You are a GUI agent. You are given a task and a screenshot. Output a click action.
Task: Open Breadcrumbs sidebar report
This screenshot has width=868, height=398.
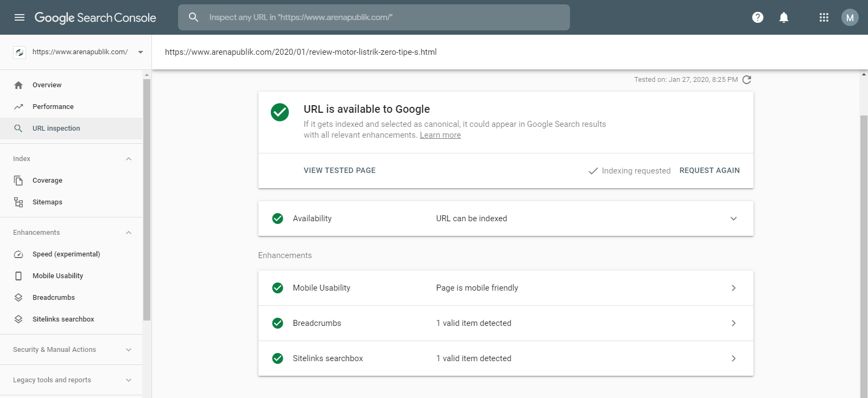click(71, 298)
